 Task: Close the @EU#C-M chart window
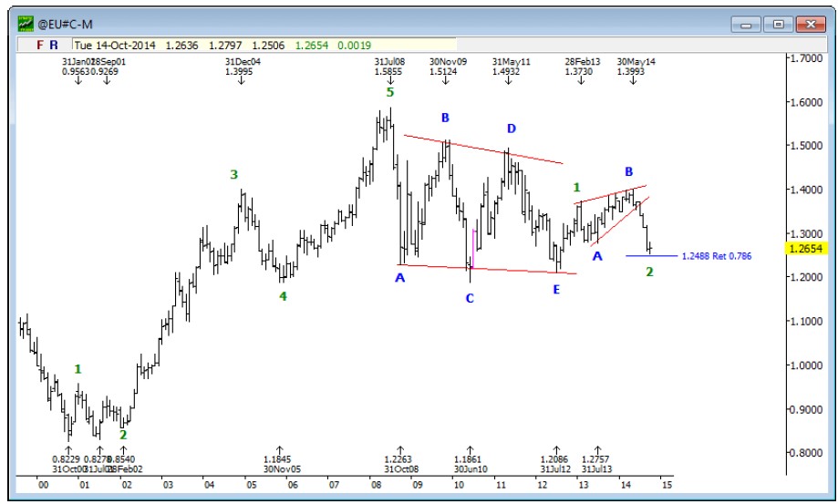811,25
